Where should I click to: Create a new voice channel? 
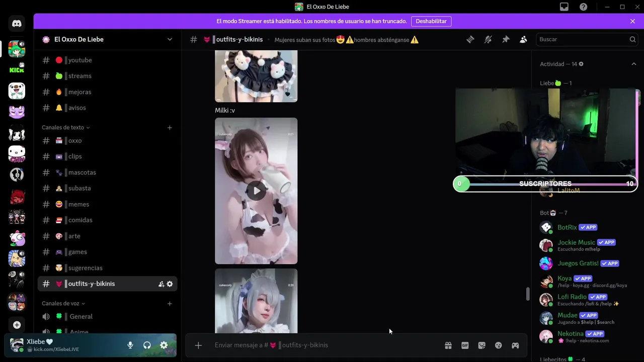170,304
